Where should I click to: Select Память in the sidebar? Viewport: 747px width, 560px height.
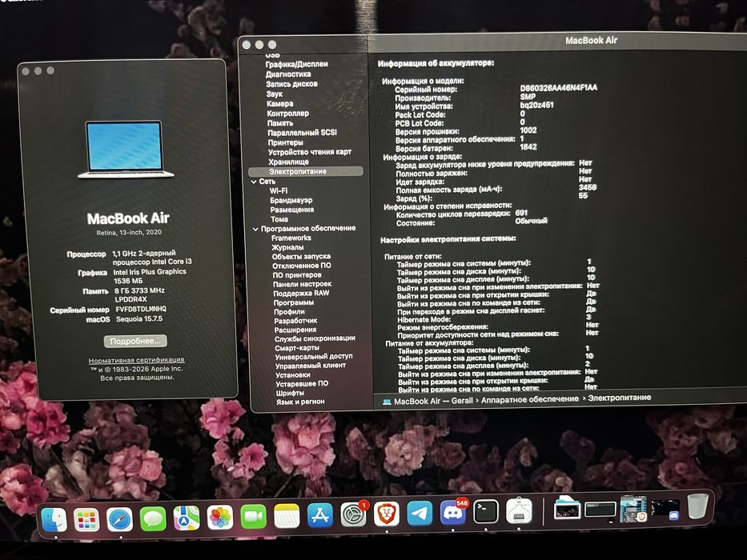pos(280,123)
